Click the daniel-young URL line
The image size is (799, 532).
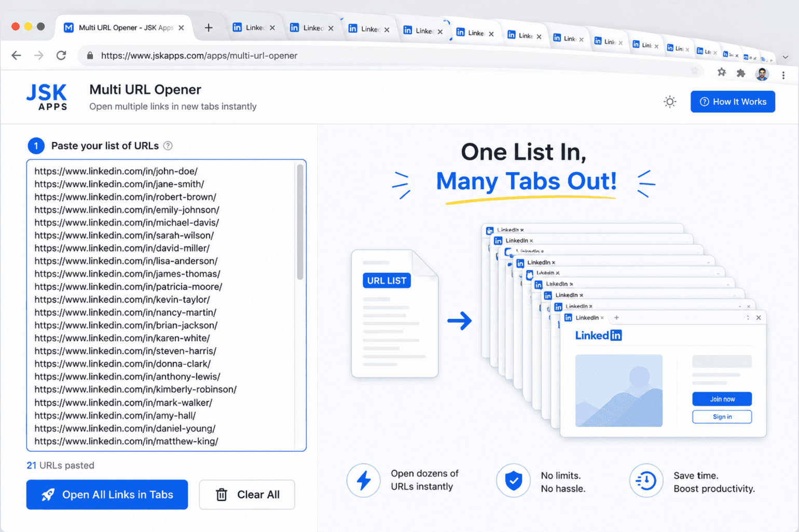pos(125,429)
